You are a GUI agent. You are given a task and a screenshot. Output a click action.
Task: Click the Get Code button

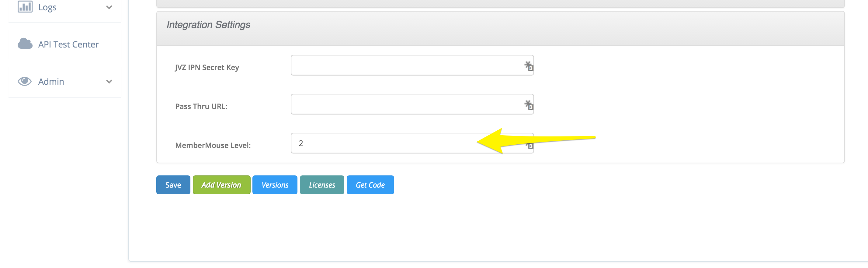coord(370,185)
